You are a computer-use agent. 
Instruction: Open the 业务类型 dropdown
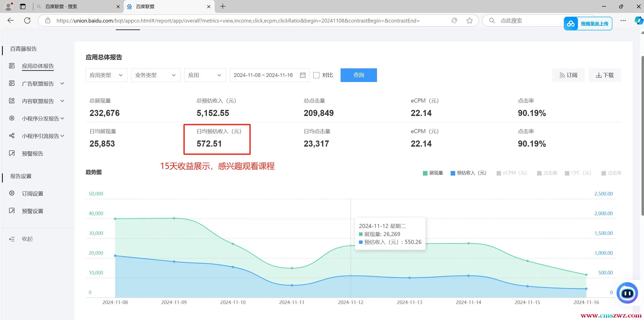(156, 75)
